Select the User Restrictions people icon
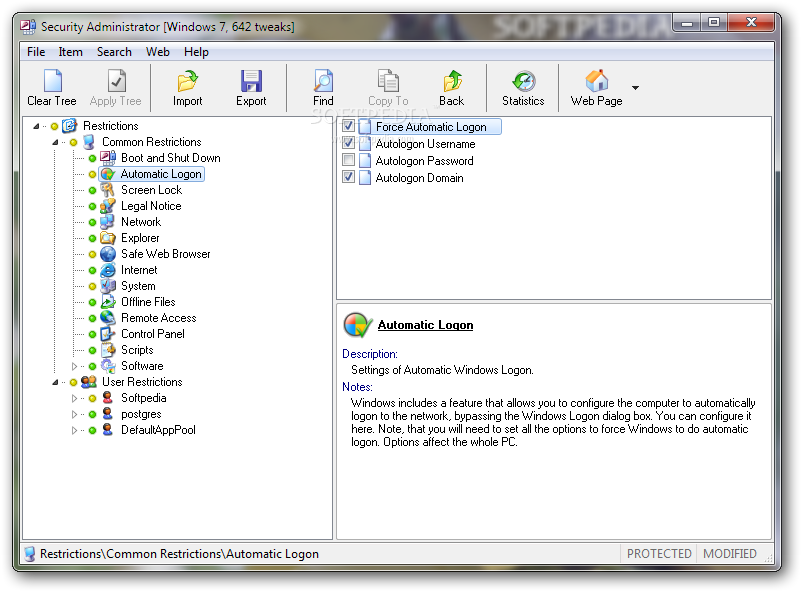The image size is (802, 592). 89,382
